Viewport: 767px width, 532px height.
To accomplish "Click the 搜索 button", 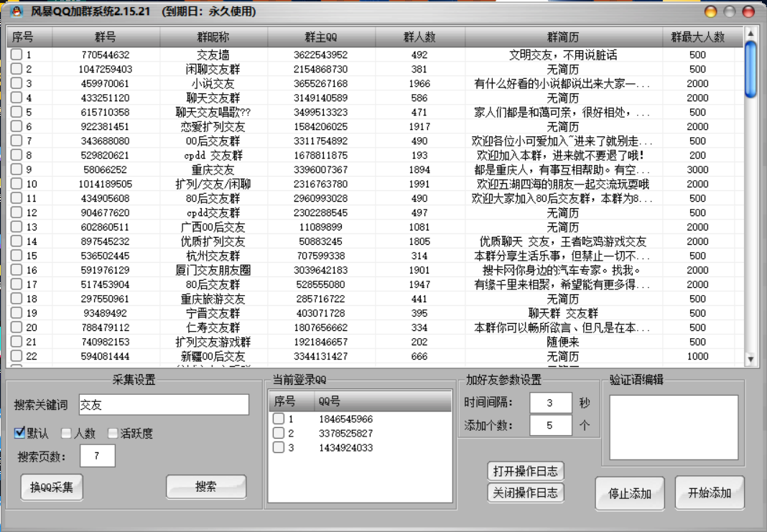I will (x=206, y=487).
